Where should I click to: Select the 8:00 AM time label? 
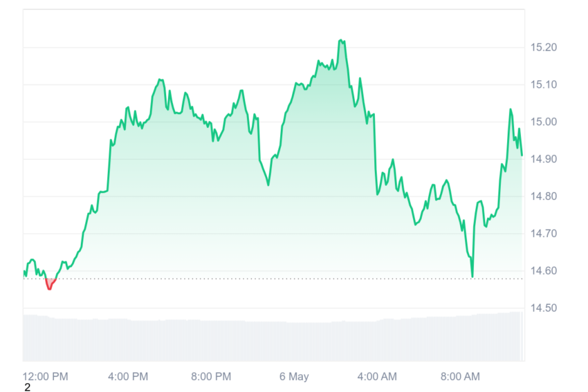click(460, 376)
